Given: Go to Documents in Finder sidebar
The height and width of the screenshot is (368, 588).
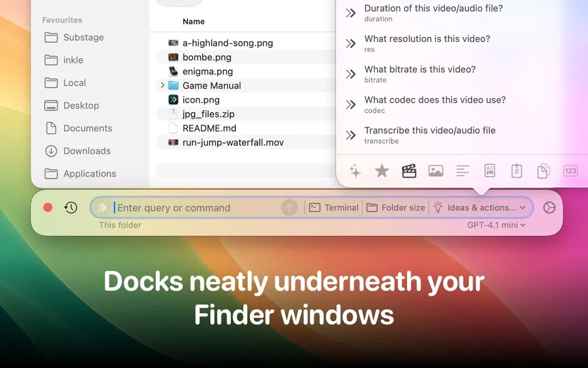Looking at the screenshot, I should (x=79, y=128).
